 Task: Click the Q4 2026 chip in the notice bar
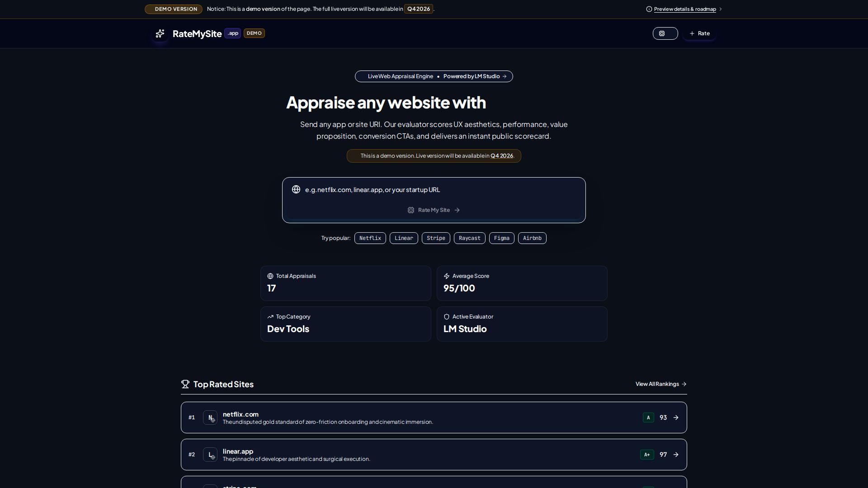pos(418,9)
